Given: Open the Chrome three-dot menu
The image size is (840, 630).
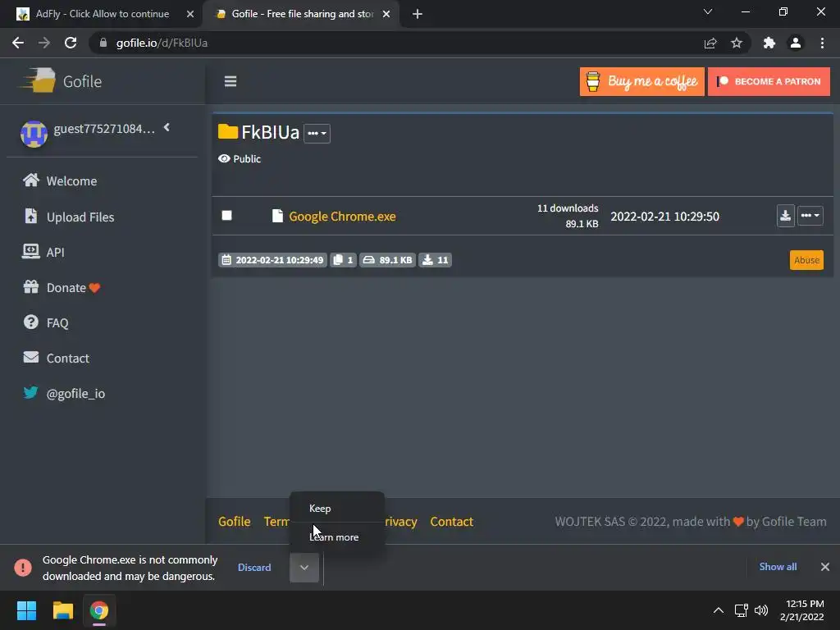Looking at the screenshot, I should [822, 43].
